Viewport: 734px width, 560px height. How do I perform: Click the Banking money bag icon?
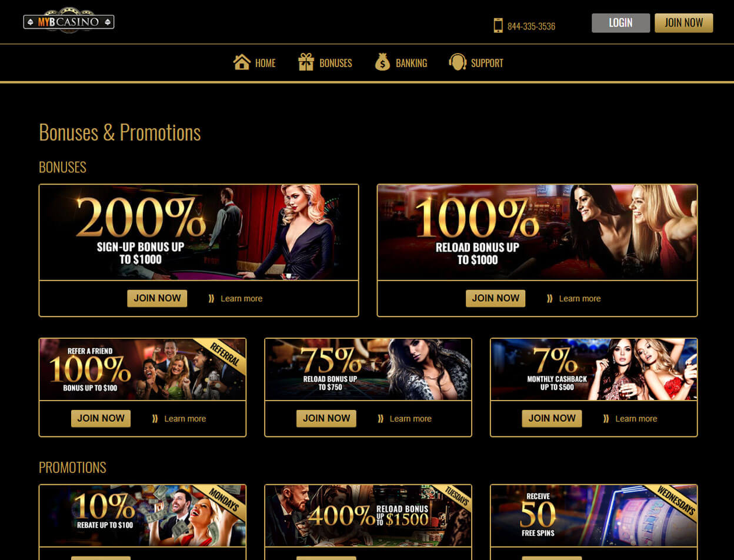(382, 62)
